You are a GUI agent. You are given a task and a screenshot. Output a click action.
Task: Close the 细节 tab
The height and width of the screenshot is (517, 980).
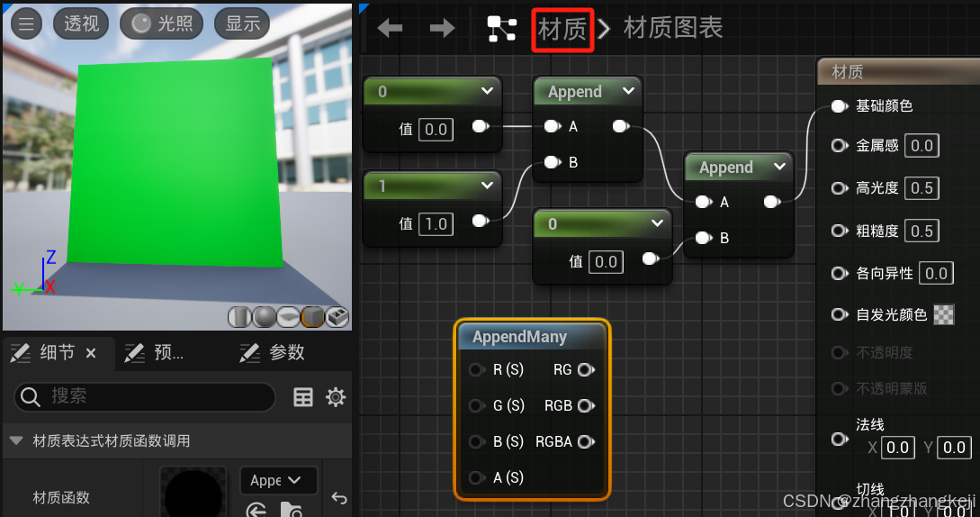tap(91, 354)
